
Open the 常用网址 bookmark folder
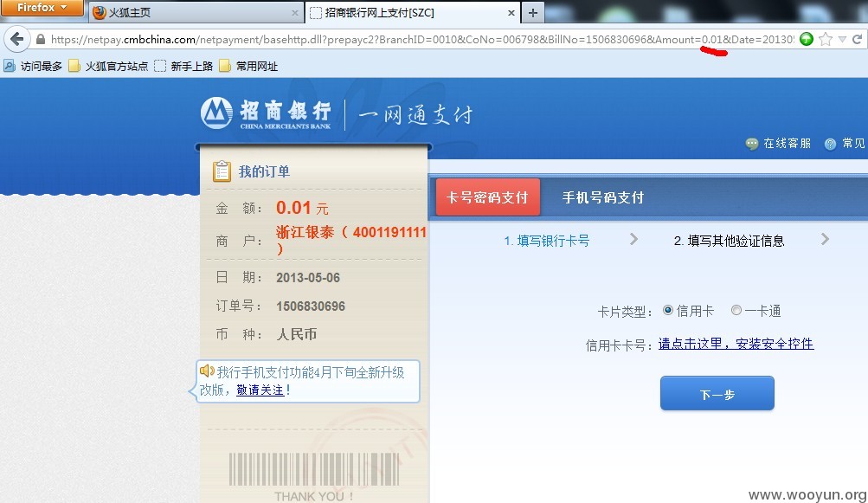point(248,66)
